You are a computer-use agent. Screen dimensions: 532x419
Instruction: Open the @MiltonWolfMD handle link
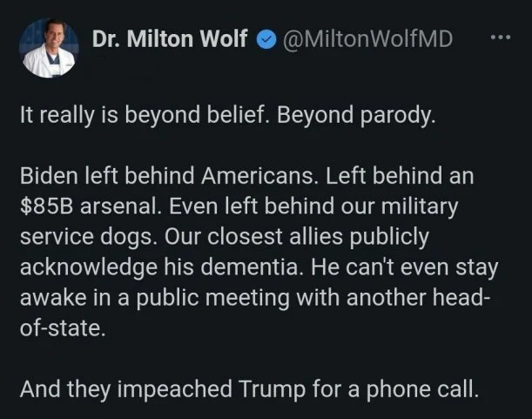(367, 39)
